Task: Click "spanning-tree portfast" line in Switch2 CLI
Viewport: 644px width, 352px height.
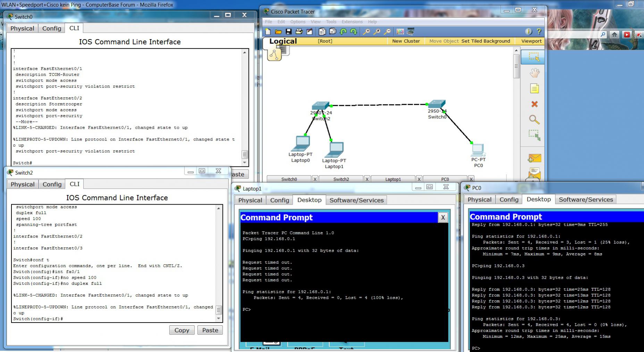Action: [x=47, y=225]
